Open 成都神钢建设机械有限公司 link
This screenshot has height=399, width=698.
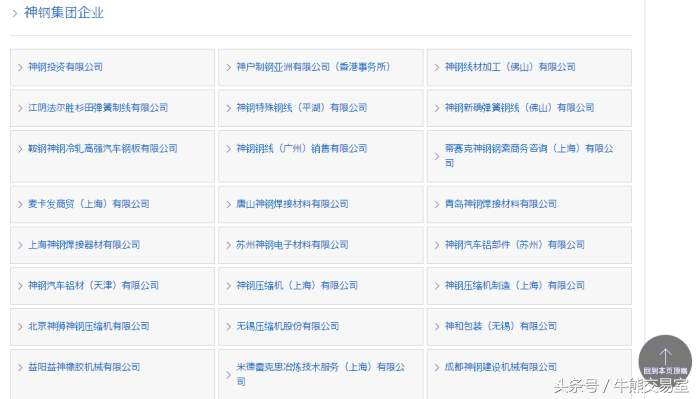click(501, 367)
